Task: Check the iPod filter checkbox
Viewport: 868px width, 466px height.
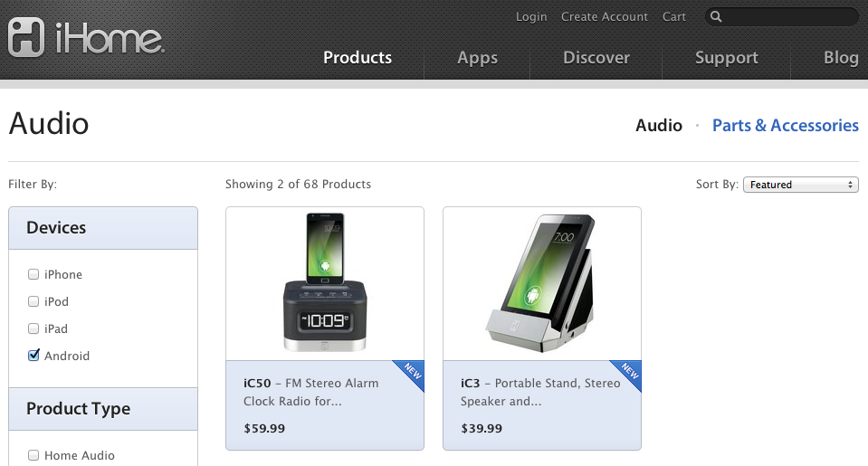Action: click(x=33, y=301)
